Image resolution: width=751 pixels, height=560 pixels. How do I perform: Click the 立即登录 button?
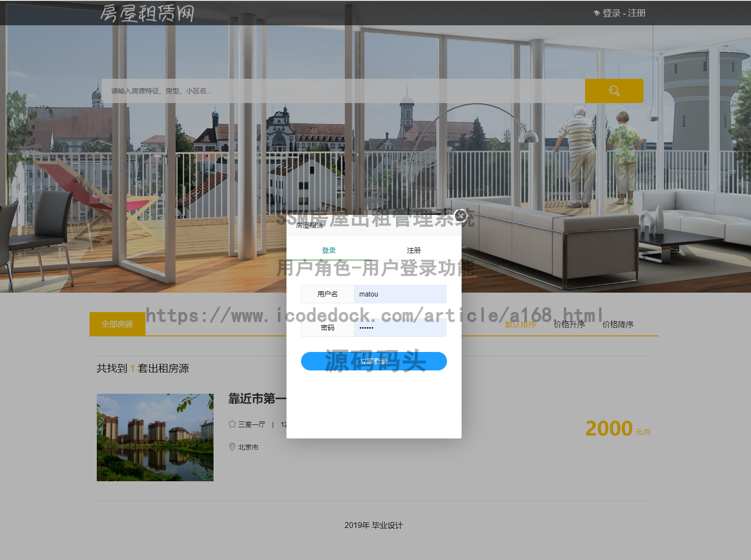(374, 361)
